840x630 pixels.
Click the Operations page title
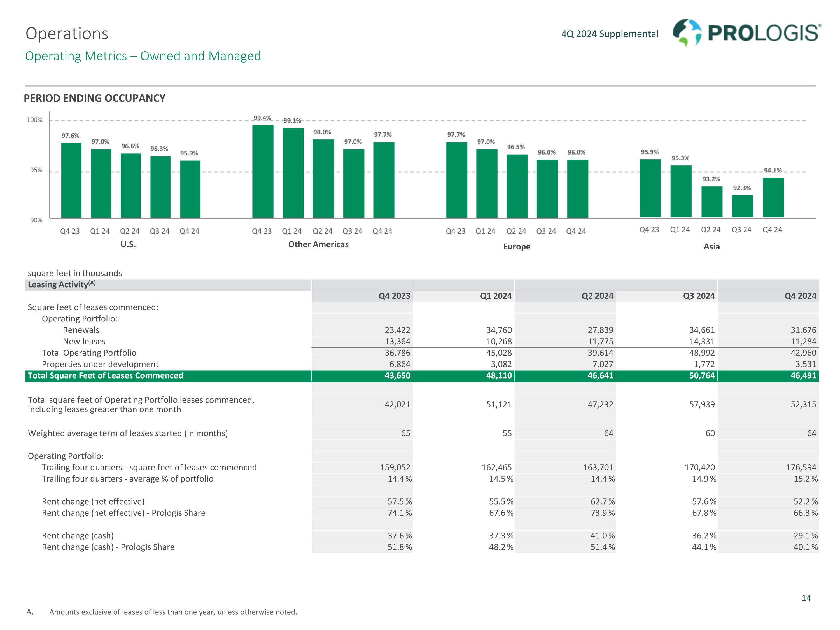coord(67,33)
